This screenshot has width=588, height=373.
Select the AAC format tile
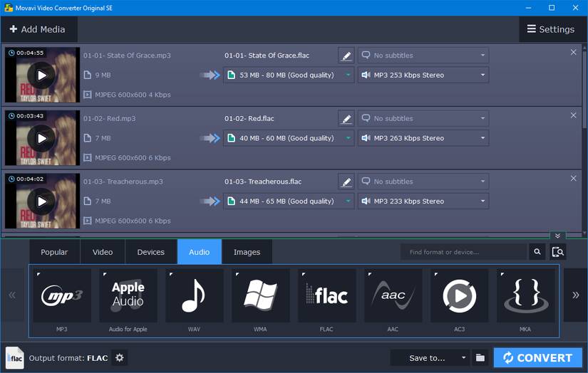393,295
